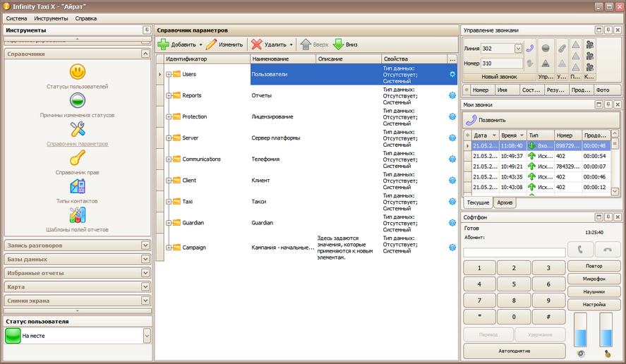
Task: Click the green plus Добавить icon
Action: pyautogui.click(x=163, y=44)
